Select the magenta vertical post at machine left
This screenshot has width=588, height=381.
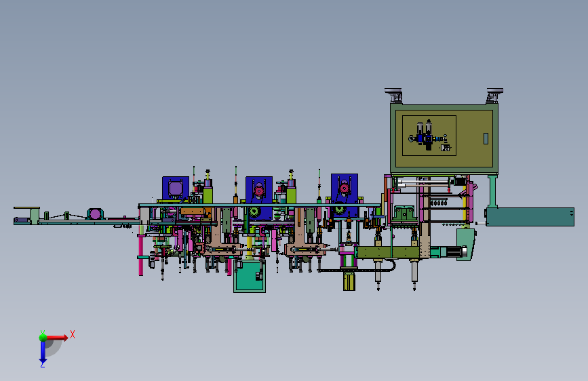click(x=141, y=249)
